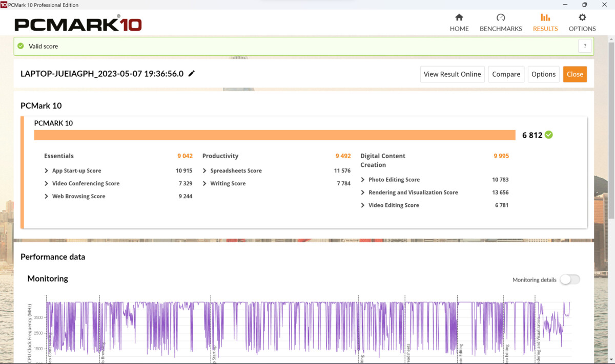
Task: Click the orange PCMark 10 score bar
Action: click(x=275, y=135)
